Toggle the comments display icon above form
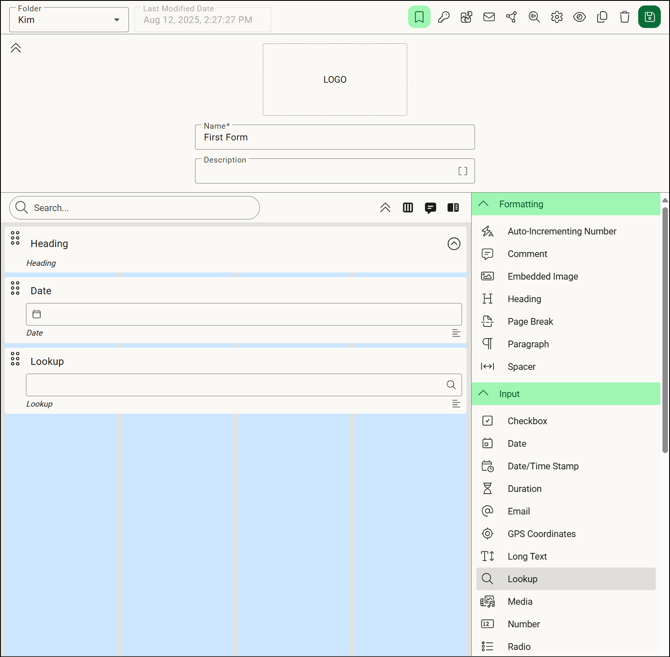Viewport: 670px width, 657px height. (430, 208)
